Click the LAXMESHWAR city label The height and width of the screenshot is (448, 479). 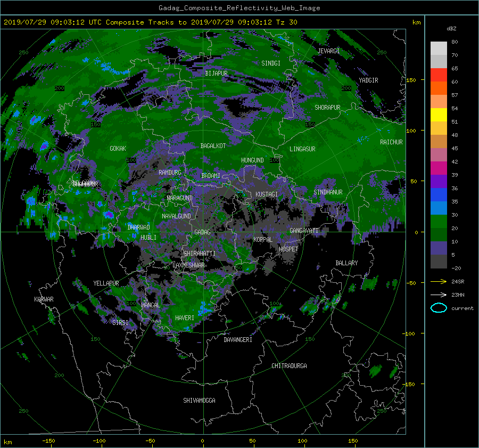[188, 265]
